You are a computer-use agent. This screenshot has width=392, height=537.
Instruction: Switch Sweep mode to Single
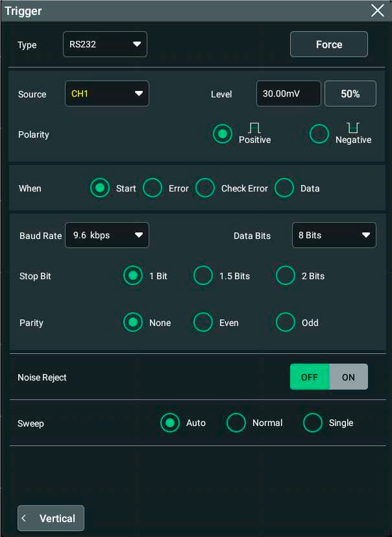click(313, 423)
